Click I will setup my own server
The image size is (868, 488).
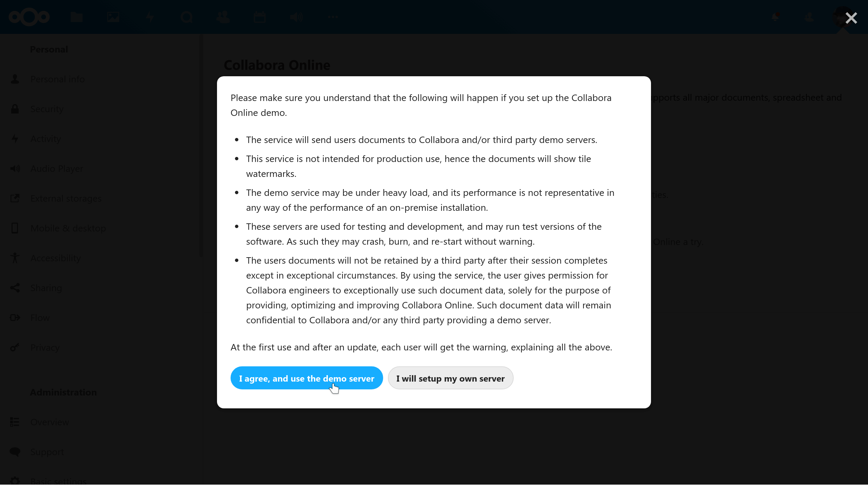[x=450, y=378]
